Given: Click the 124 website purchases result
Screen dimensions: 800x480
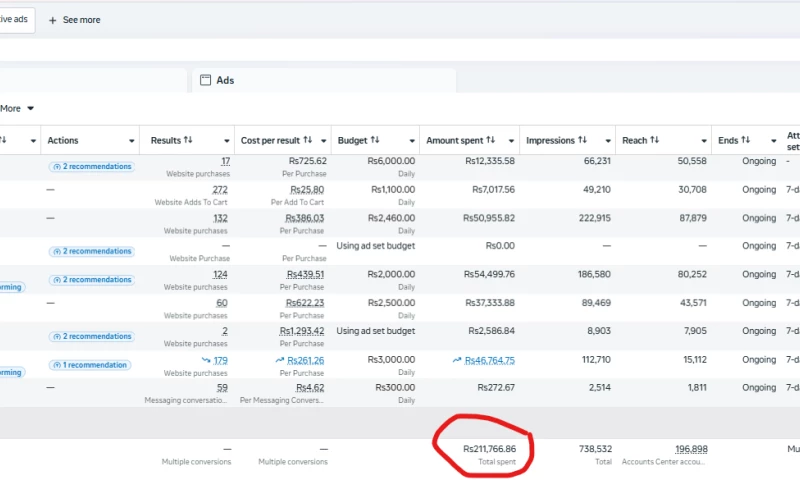Looking at the screenshot, I should (220, 274).
